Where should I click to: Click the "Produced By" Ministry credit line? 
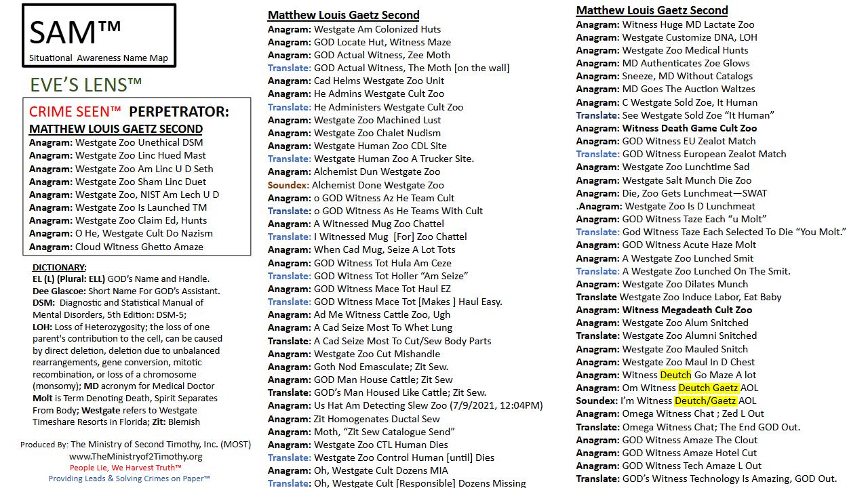point(136,445)
